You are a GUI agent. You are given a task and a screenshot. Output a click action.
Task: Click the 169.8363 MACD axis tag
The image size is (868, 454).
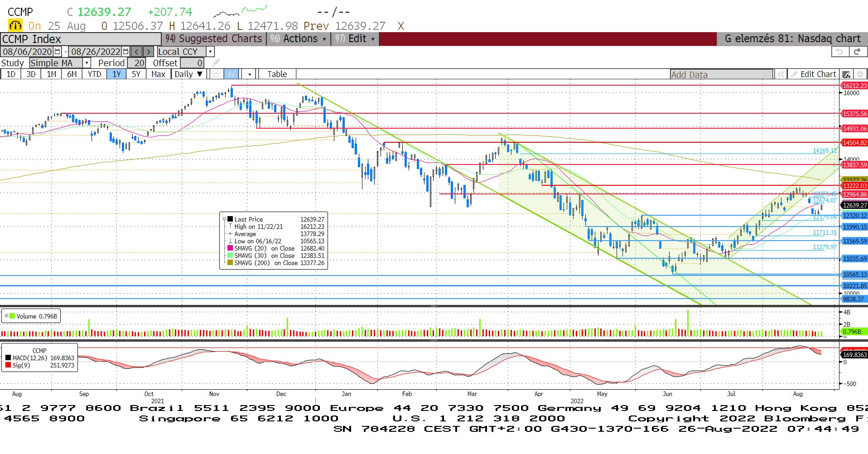click(854, 355)
